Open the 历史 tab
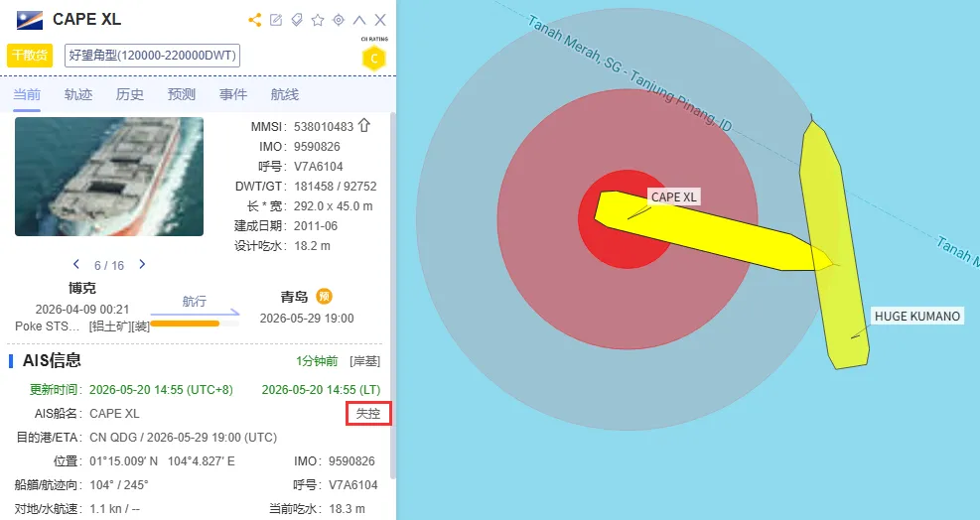Image resolution: width=980 pixels, height=520 pixels. (x=130, y=94)
